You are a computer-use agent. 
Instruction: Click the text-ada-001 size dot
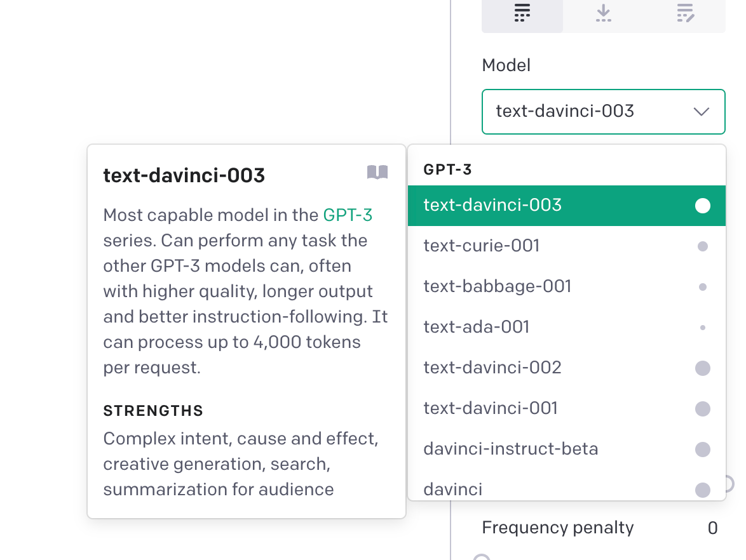(703, 327)
